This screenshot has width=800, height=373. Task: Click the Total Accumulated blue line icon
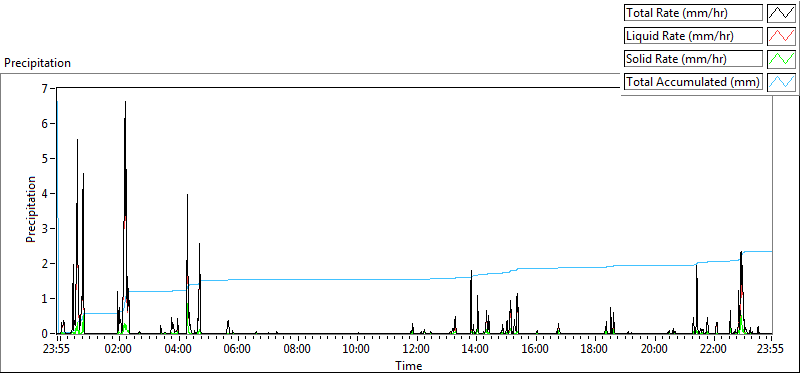pos(781,82)
